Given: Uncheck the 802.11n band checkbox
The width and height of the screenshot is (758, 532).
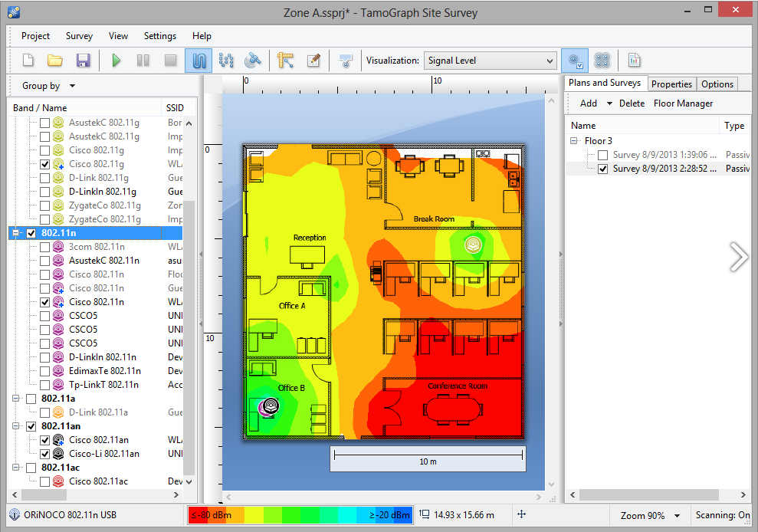Looking at the screenshot, I should pyautogui.click(x=31, y=233).
